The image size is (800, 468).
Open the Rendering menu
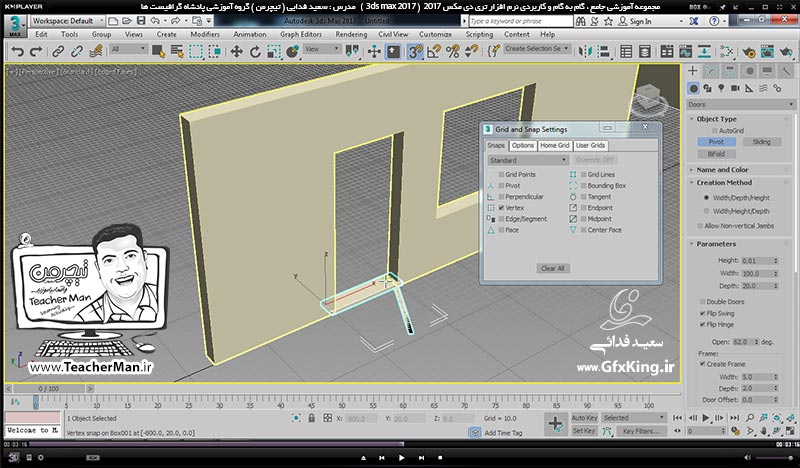coord(351,34)
